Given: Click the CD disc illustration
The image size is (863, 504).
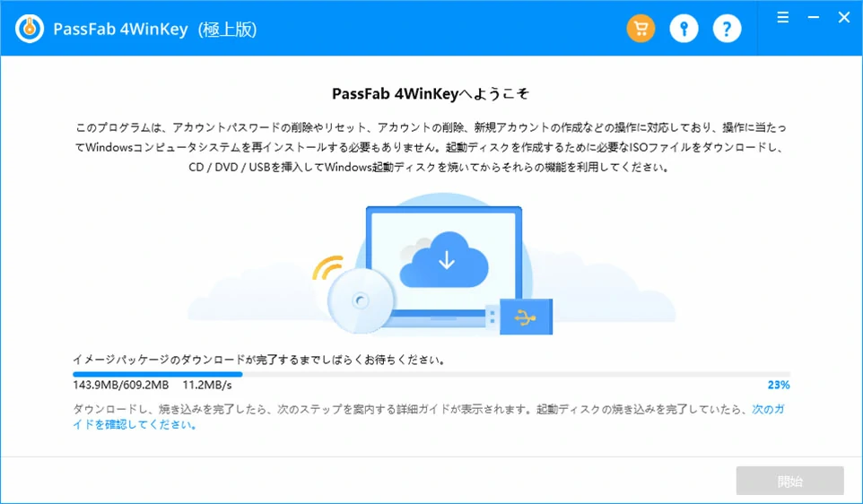Looking at the screenshot, I should [361, 300].
